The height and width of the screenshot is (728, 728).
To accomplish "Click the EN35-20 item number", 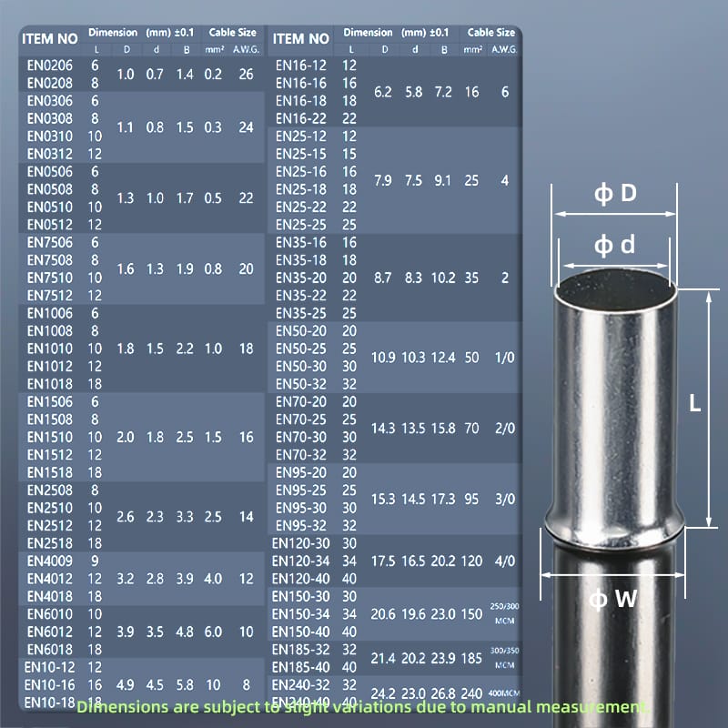I will (x=301, y=278).
